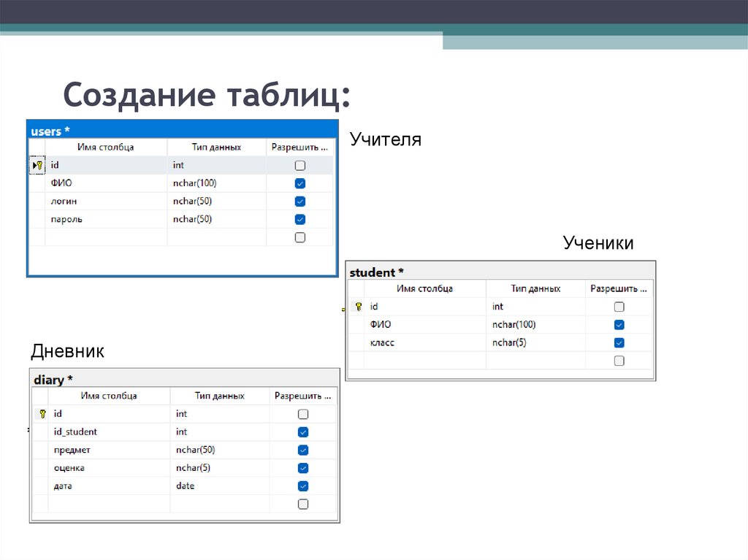Click nchar(50) type cell for предмет

pos(219,450)
